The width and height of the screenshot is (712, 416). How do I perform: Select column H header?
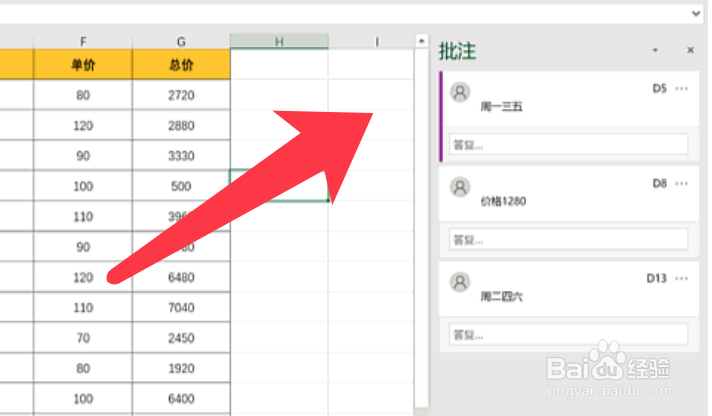point(279,42)
